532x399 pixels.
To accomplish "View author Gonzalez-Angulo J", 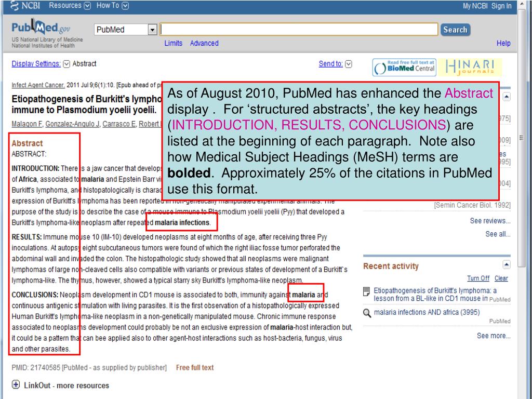I will click(72, 124).
